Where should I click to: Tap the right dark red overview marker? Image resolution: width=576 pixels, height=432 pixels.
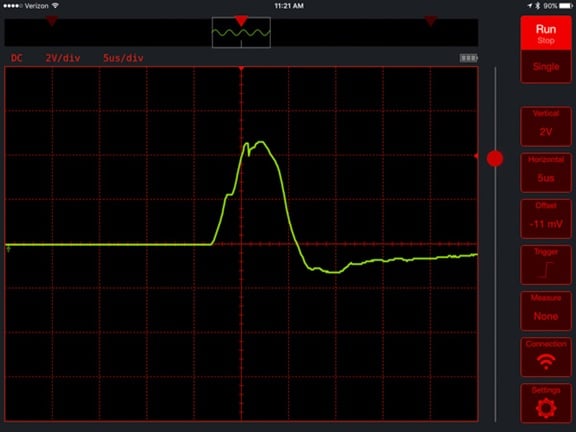pyautogui.click(x=431, y=21)
